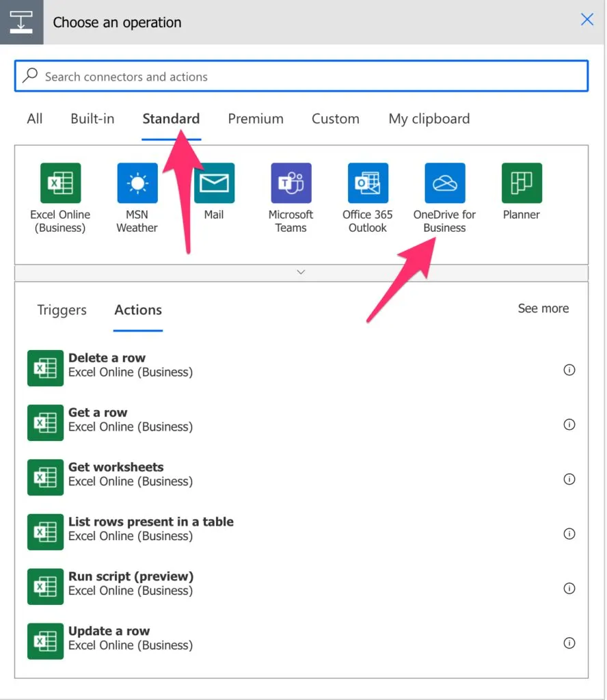Open the MSN Weather connector
Viewport: 607px width, 700px height.
tap(137, 183)
